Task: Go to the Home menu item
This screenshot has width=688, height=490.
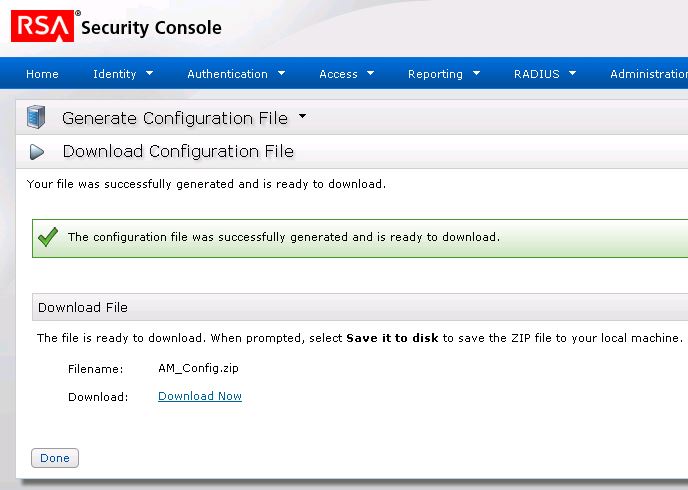Action: coord(42,74)
